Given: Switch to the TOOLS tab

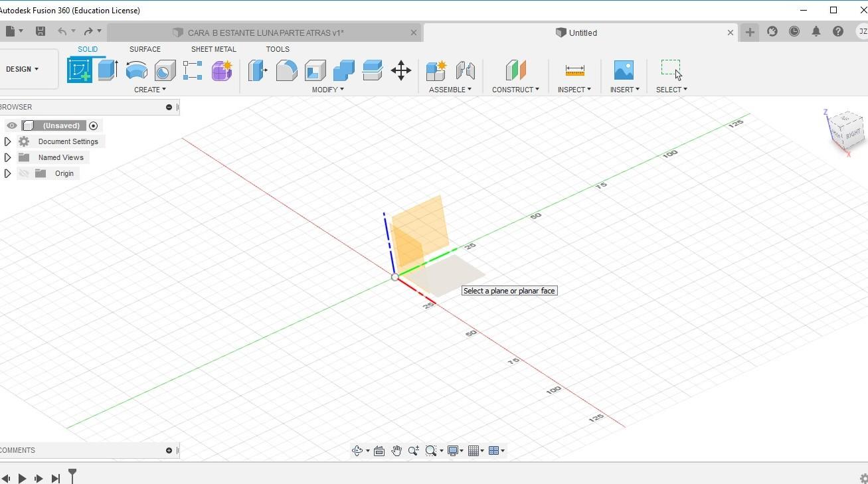Looking at the screenshot, I should 278,49.
